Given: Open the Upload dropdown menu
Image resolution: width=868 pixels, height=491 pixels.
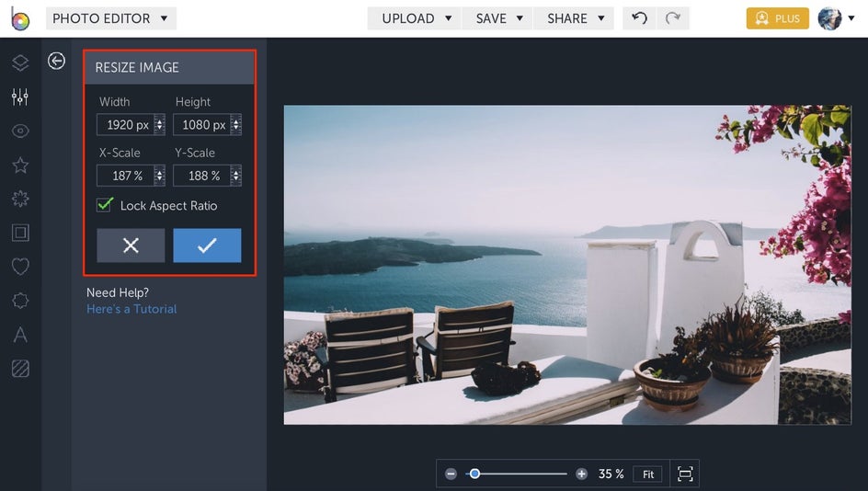Looking at the screenshot, I should 415,18.
